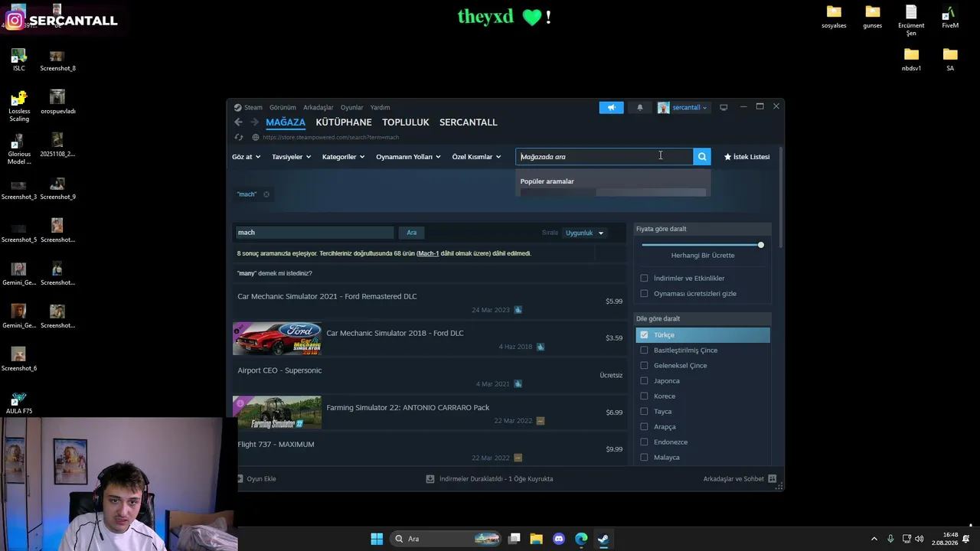Click the Steam taskbar icon
This screenshot has width=980, height=551.
click(x=603, y=539)
